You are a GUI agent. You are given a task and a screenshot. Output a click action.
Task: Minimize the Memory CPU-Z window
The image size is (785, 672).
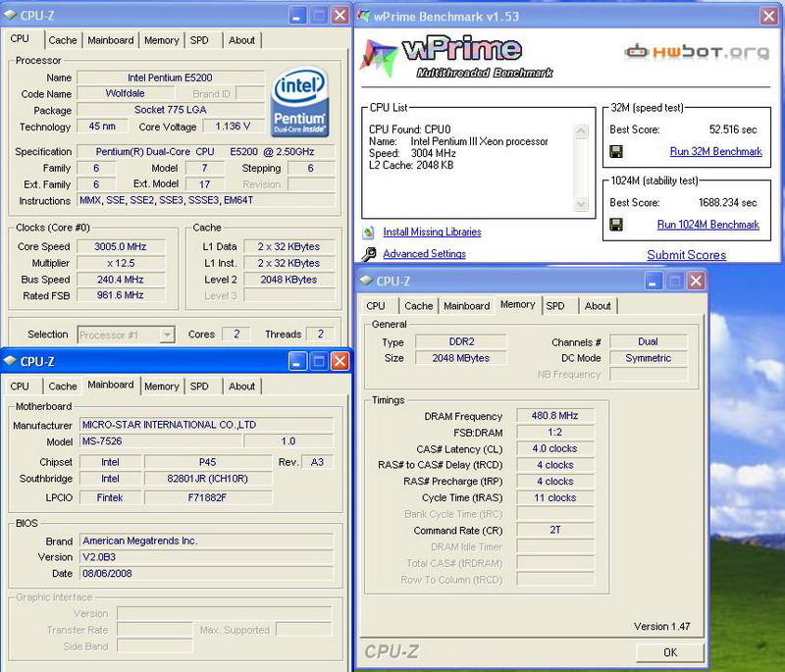tap(653, 281)
